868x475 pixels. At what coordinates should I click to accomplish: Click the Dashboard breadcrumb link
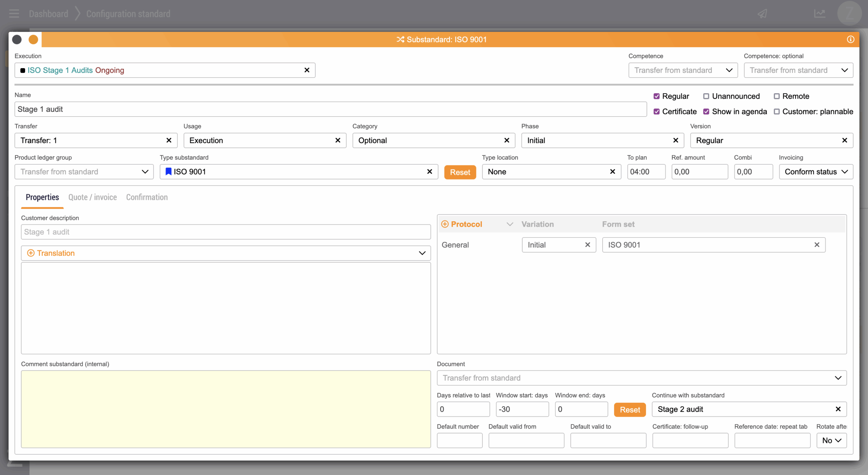point(48,14)
